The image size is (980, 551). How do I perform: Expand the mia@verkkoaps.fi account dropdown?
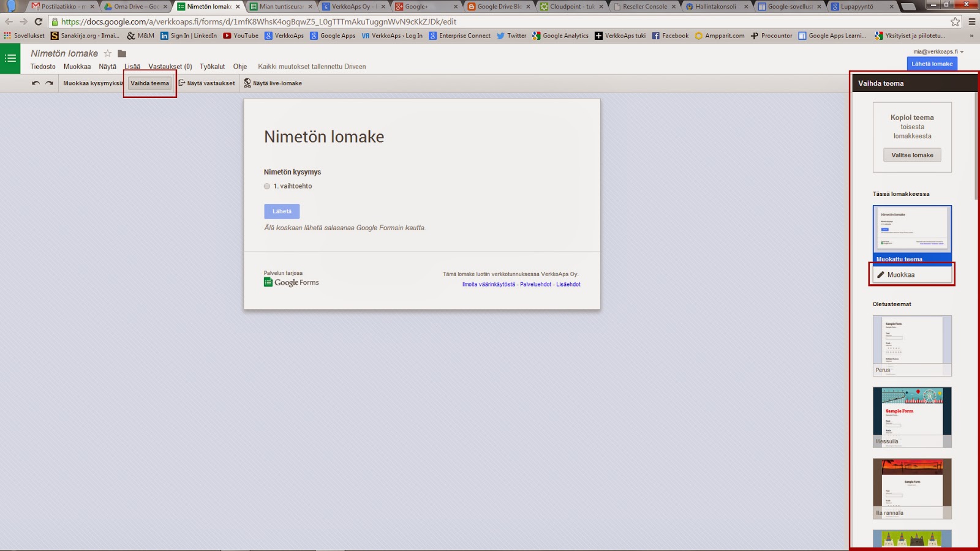(938, 51)
